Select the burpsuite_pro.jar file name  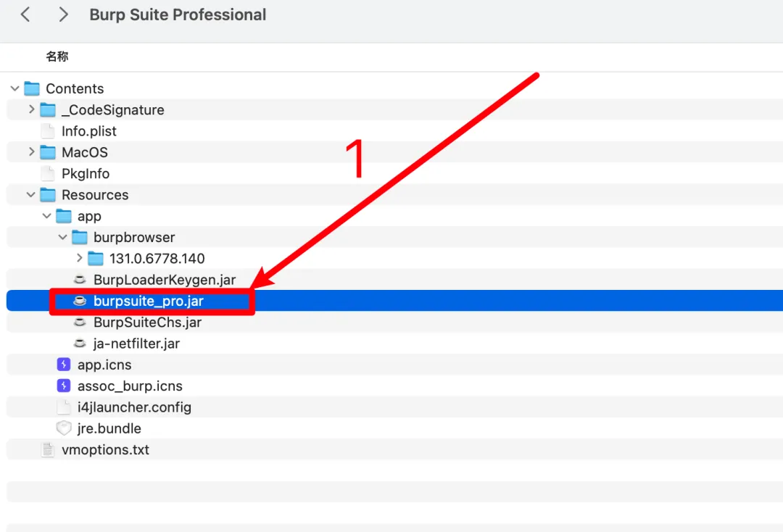(149, 302)
